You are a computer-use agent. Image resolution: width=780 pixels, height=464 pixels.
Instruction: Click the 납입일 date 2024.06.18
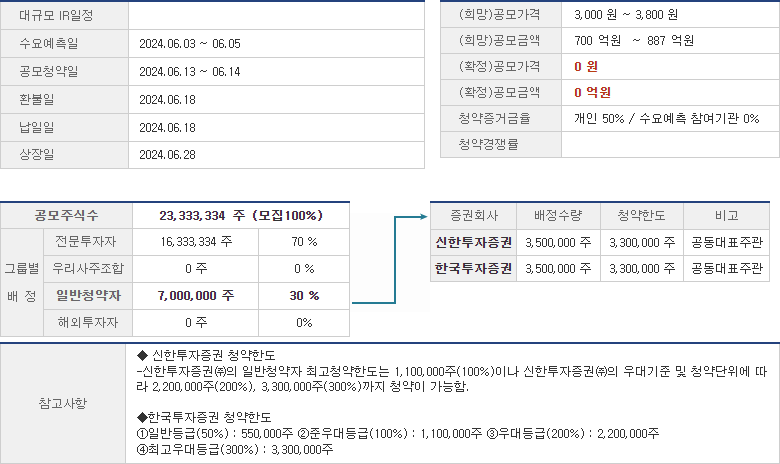tap(167, 128)
